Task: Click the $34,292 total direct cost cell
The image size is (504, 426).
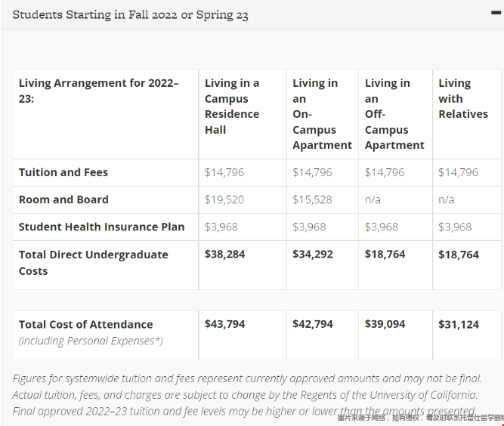Action: pos(313,255)
